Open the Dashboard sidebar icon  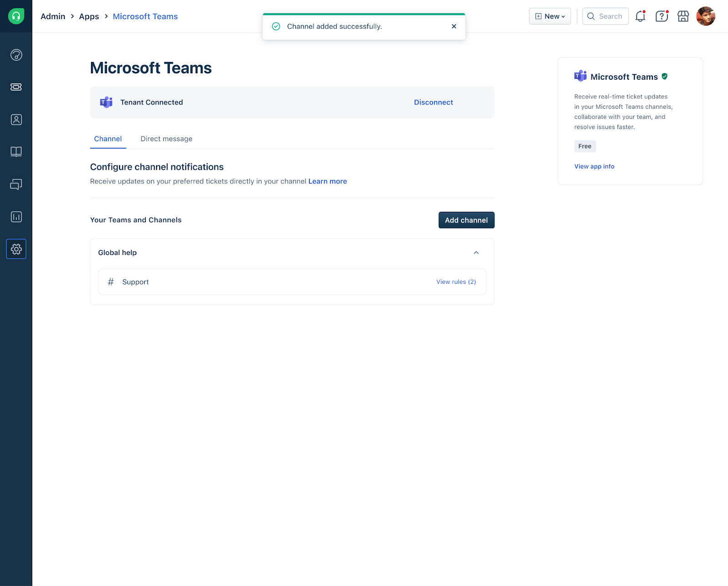[x=16, y=55]
